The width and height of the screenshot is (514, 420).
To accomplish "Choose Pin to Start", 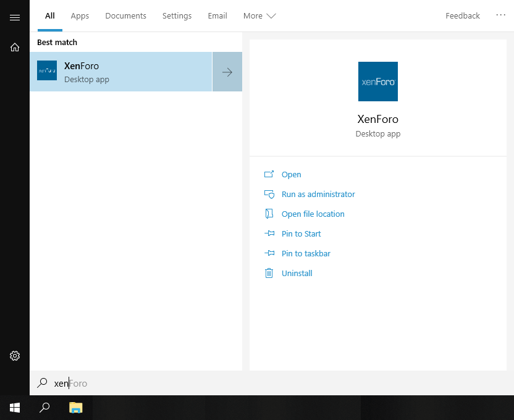I will coord(301,233).
